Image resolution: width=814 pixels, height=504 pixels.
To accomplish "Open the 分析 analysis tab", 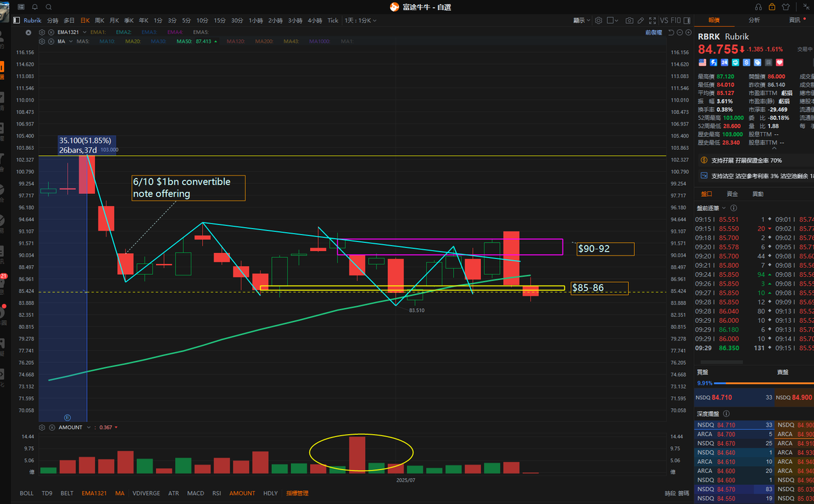I will [x=754, y=20].
